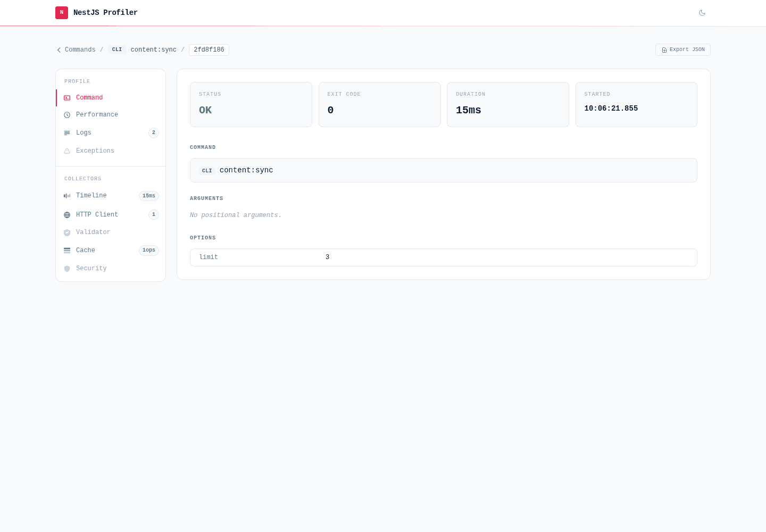Click the Export JSON button

pos(683,50)
